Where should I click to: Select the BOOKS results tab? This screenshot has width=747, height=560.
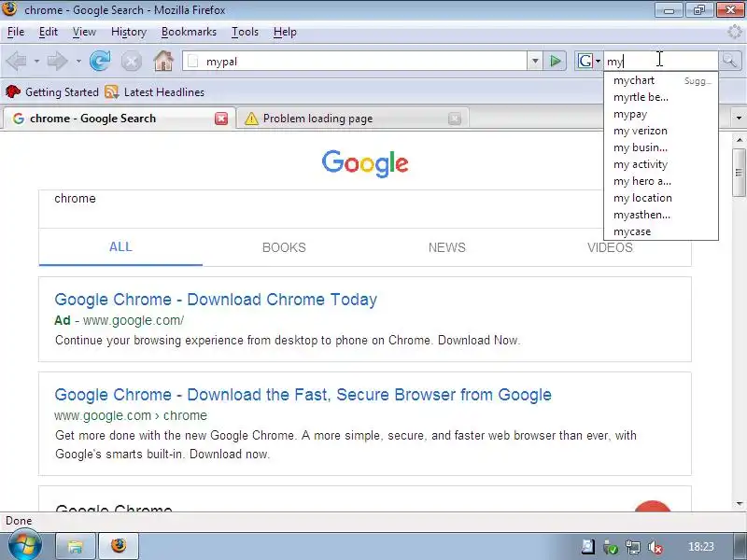[x=284, y=247]
